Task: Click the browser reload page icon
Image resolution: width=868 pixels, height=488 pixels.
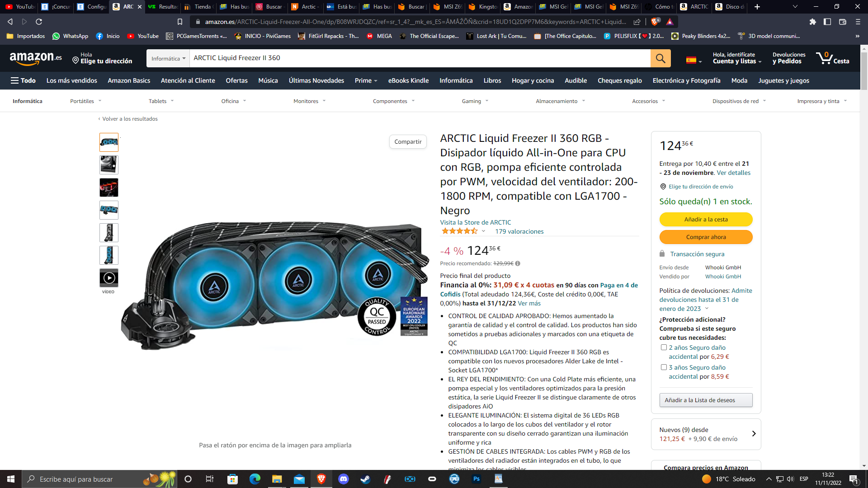Action: (39, 22)
